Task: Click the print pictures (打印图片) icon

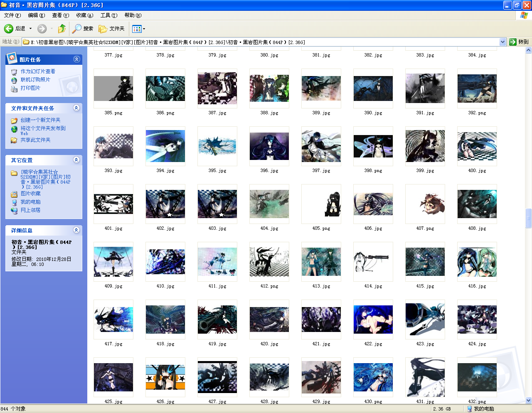Action: click(14, 88)
